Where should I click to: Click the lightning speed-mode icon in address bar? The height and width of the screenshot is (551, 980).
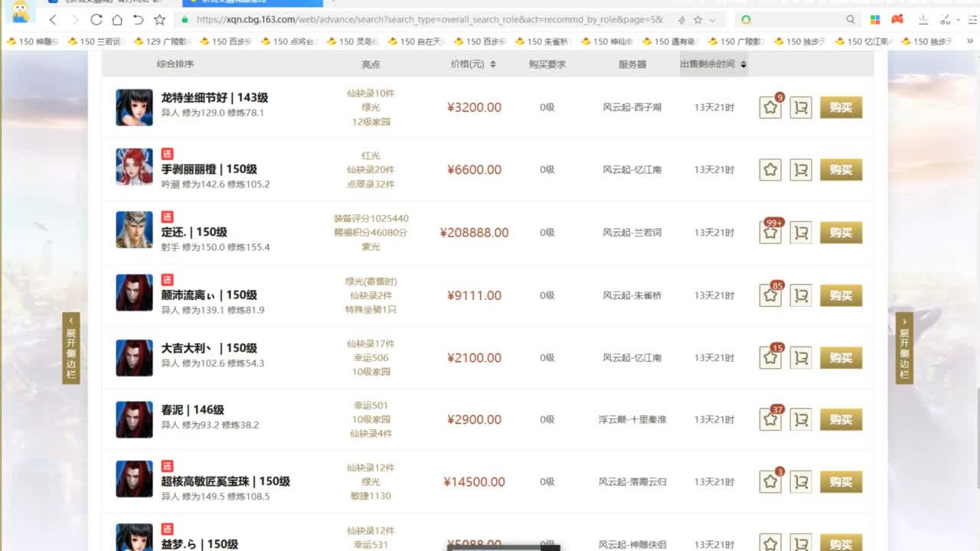click(681, 19)
